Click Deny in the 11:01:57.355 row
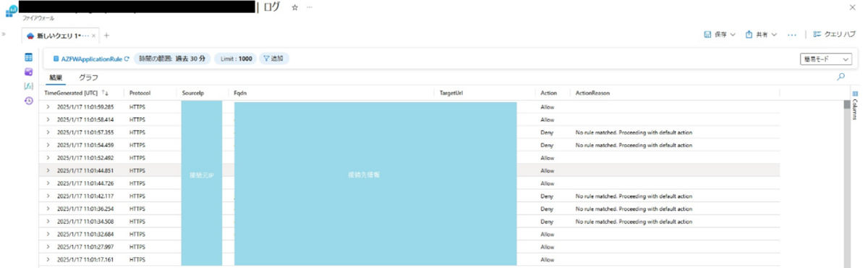 click(547, 133)
